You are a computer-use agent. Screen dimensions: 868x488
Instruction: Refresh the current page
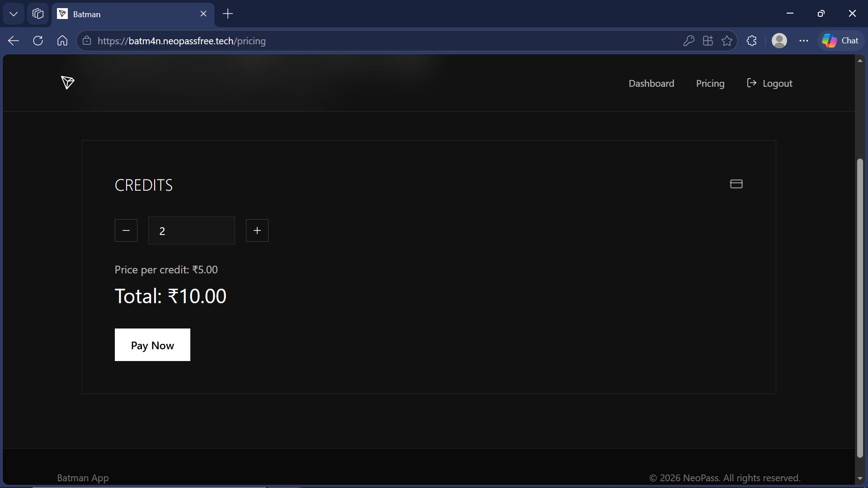[x=38, y=41]
